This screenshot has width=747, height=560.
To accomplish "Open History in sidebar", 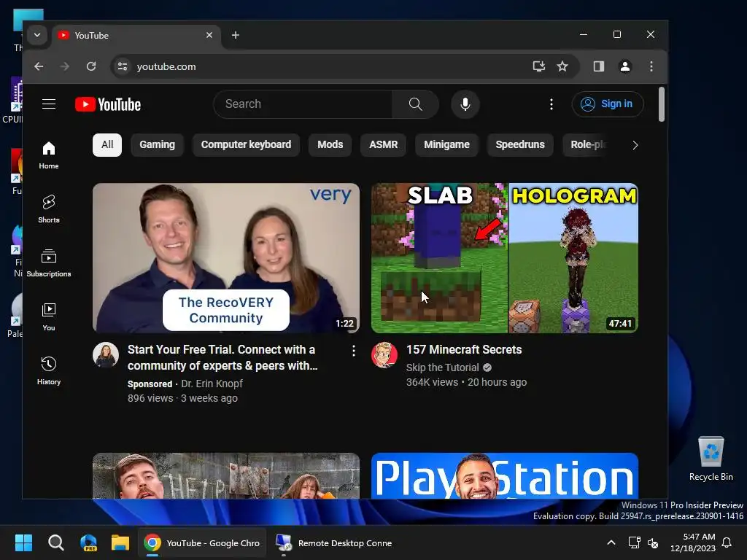I will 49,371.
